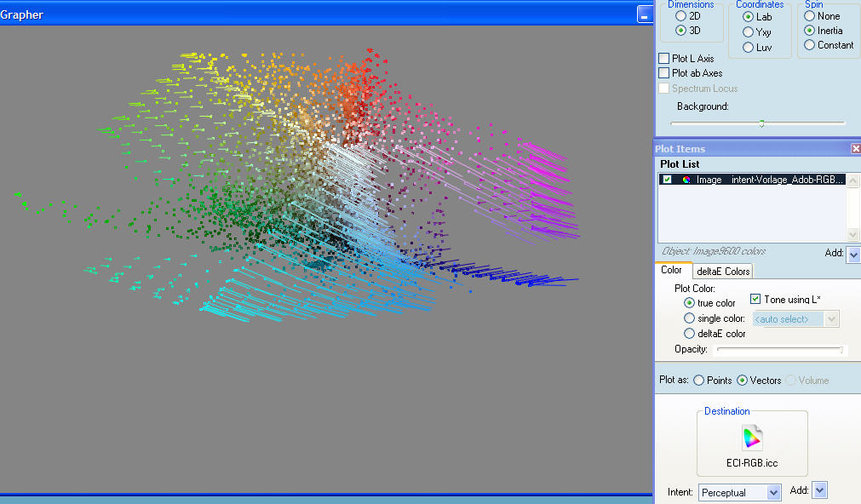This screenshot has height=504, width=861.
Task: Click the color wheel icon in Plot List
Action: [x=686, y=180]
